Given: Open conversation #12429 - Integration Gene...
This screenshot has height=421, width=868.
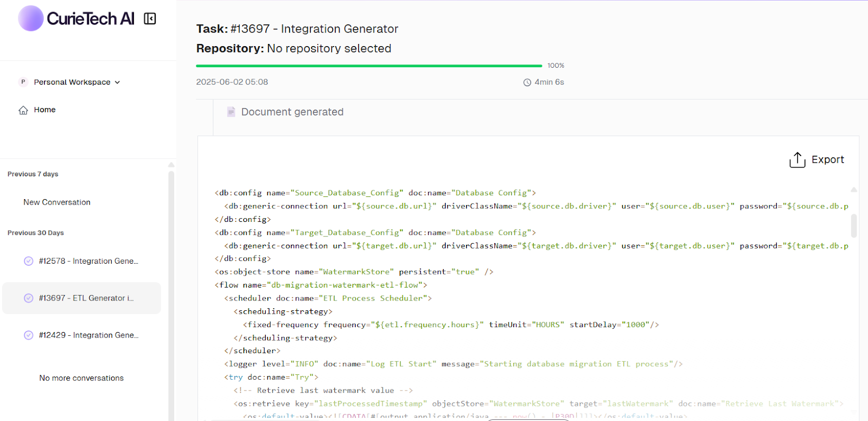Looking at the screenshot, I should (x=81, y=335).
